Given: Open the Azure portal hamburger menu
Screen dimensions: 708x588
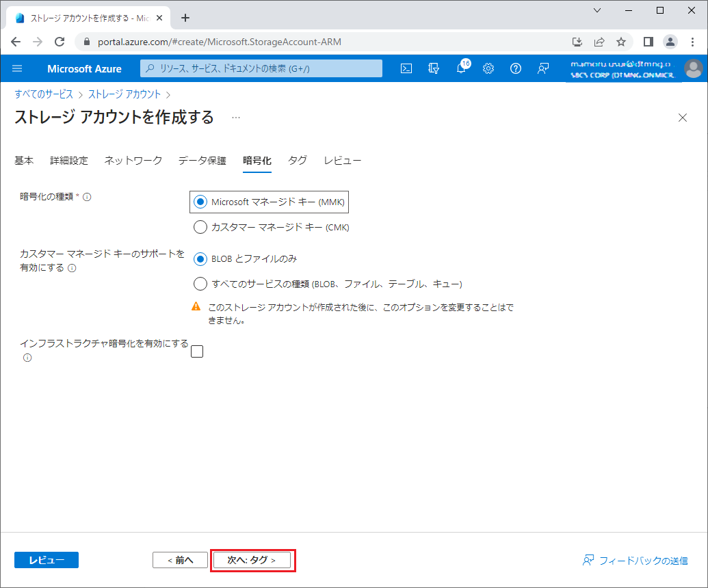Looking at the screenshot, I should (17, 68).
